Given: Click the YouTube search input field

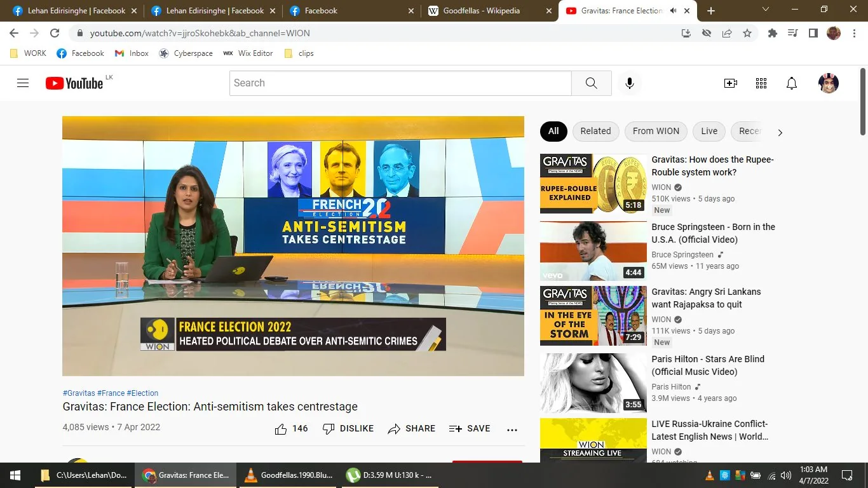Looking at the screenshot, I should click(400, 83).
